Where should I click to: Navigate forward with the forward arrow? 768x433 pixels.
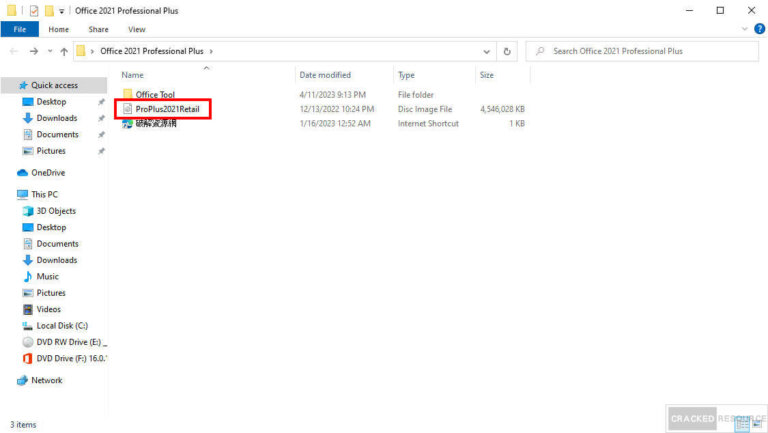(34, 51)
